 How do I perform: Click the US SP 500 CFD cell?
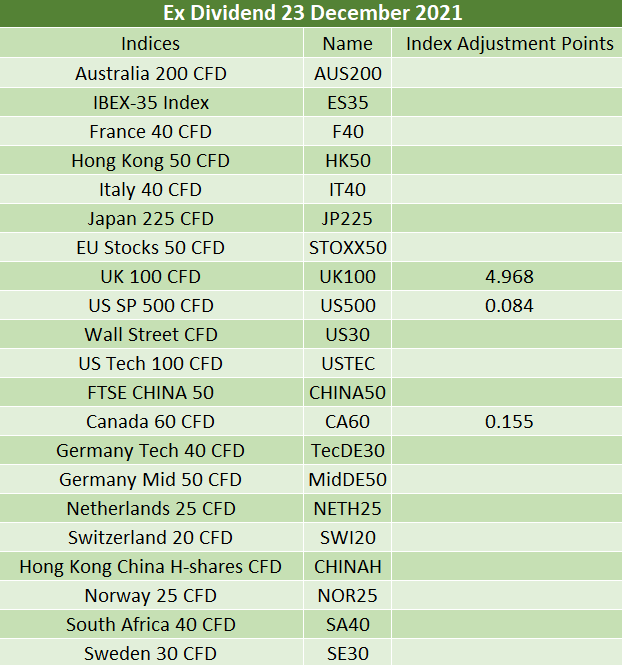[x=151, y=305]
